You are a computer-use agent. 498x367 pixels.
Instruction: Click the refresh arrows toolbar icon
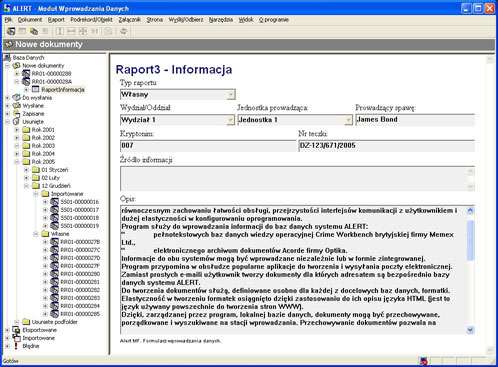(124, 31)
